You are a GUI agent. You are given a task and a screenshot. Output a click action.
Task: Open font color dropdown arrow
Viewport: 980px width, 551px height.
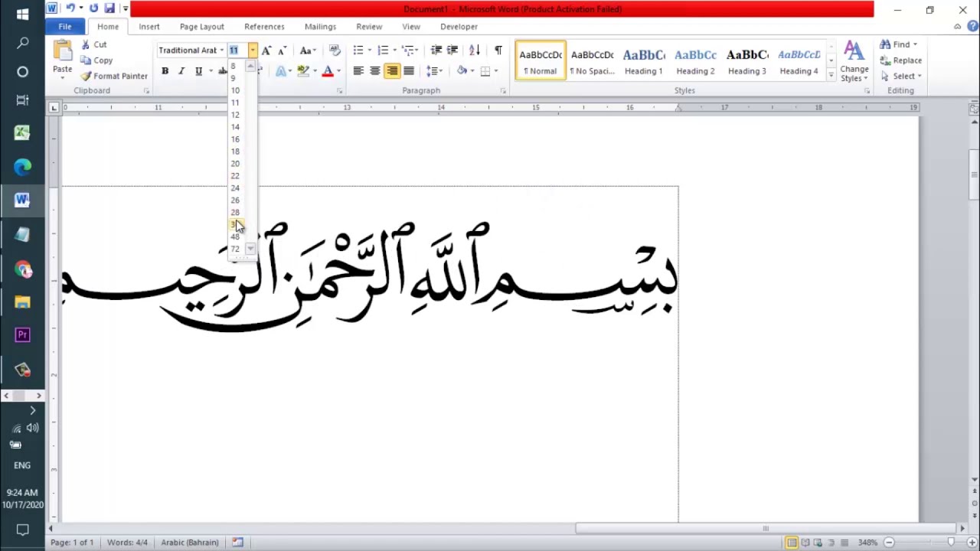(x=339, y=71)
